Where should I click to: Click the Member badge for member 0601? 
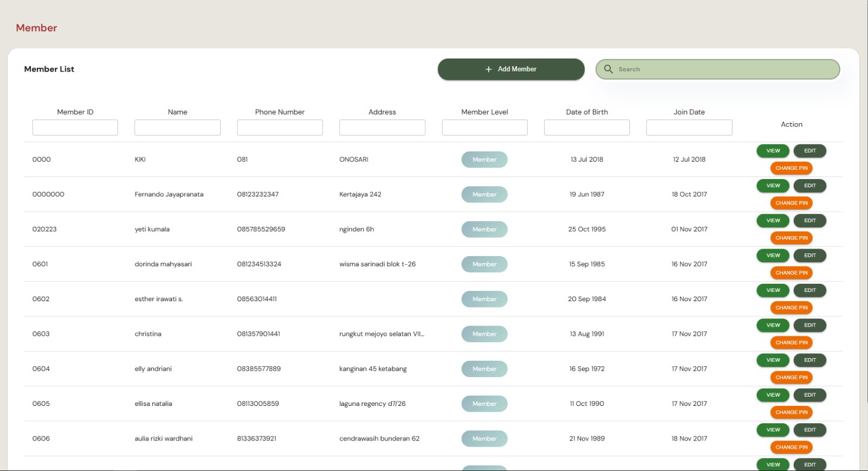484,264
